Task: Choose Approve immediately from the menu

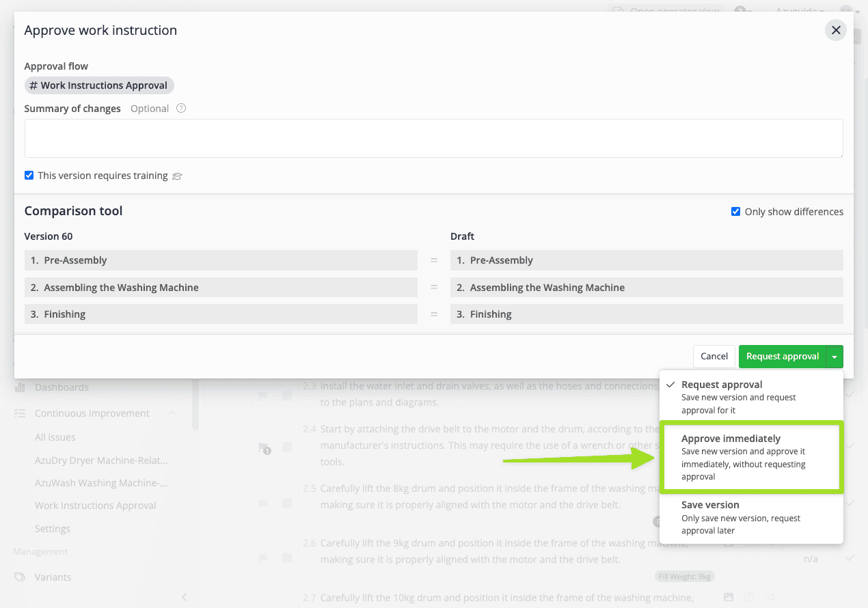Action: 750,457
